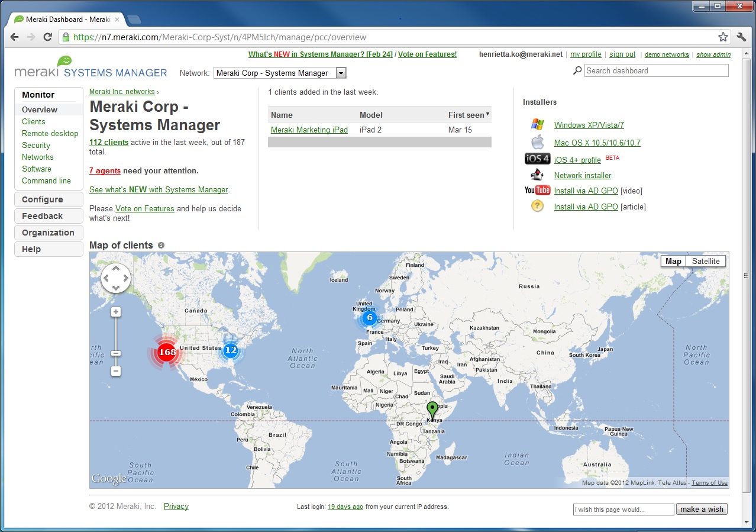756x532 pixels.
Task: Click the red 168 client cluster marker
Action: (167, 352)
